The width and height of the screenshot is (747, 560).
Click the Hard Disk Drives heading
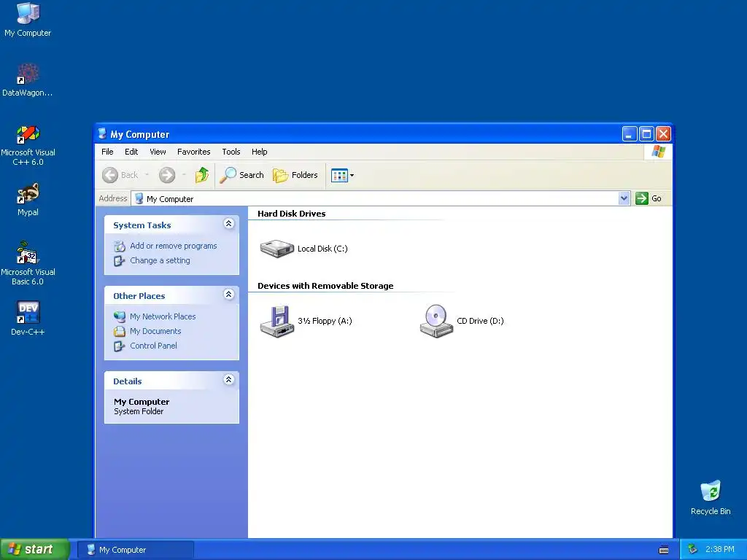(x=292, y=214)
